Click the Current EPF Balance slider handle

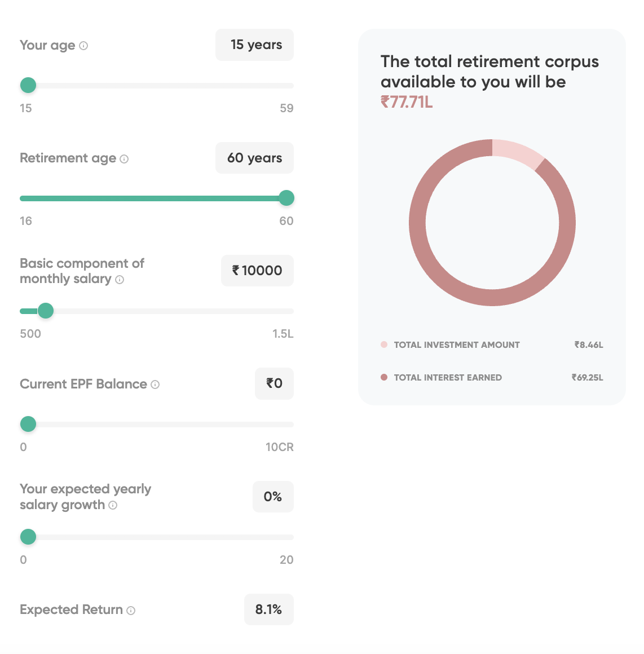28,425
